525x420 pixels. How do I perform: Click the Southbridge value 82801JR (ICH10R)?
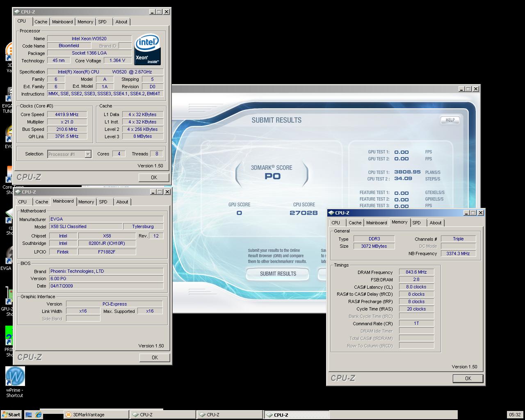click(x=107, y=243)
